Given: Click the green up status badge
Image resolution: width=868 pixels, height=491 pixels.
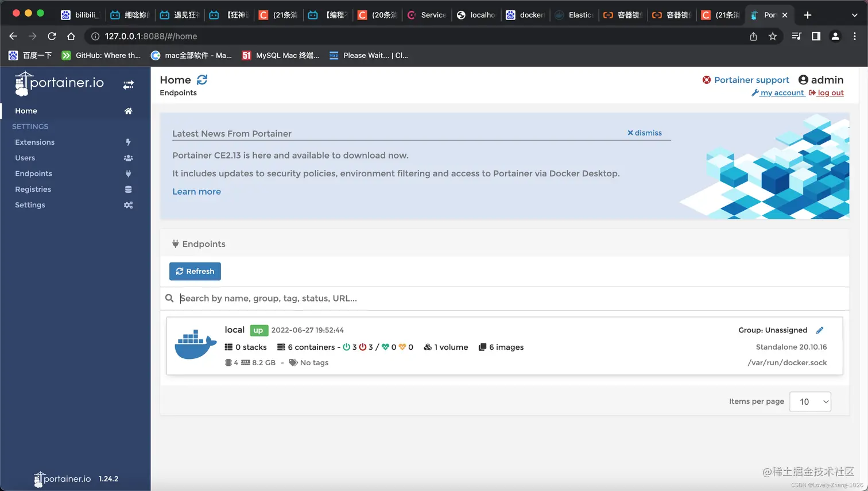Looking at the screenshot, I should click(258, 330).
